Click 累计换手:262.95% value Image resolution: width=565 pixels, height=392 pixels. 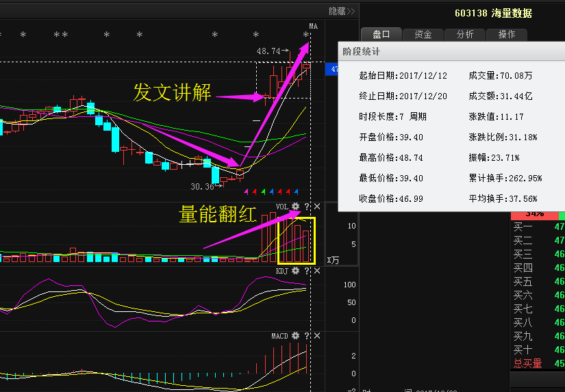point(505,178)
